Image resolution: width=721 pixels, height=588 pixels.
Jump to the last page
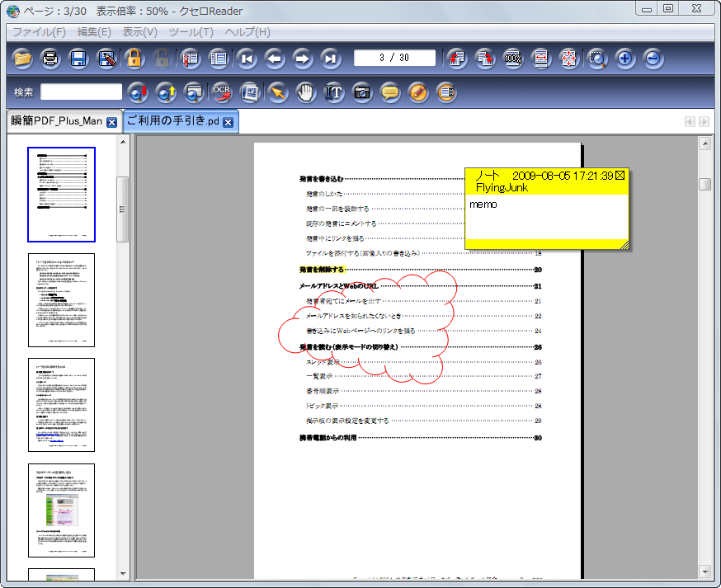click(x=331, y=59)
